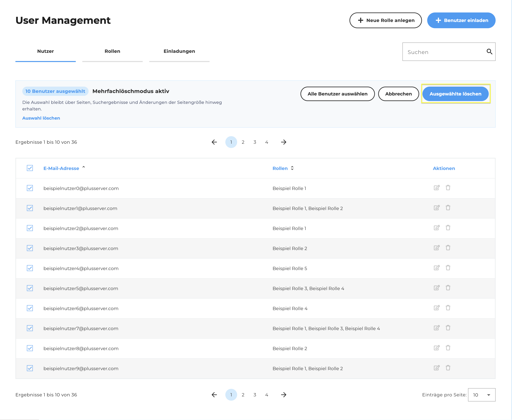The height and width of the screenshot is (420, 512).
Task: Untick checkbox for beispielnutzer6@plusserver.com
Action: click(30, 308)
